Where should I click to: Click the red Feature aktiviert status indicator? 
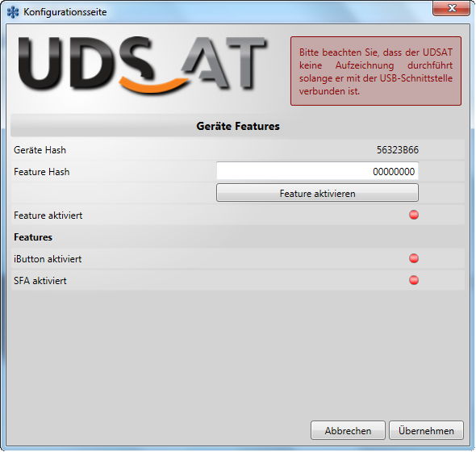pos(414,215)
